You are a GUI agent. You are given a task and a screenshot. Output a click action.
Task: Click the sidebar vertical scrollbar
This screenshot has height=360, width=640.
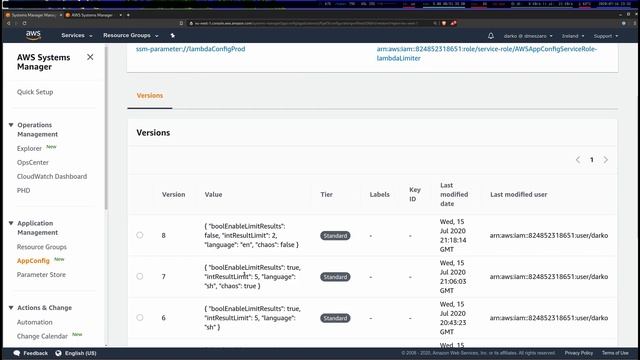[x=106, y=128]
